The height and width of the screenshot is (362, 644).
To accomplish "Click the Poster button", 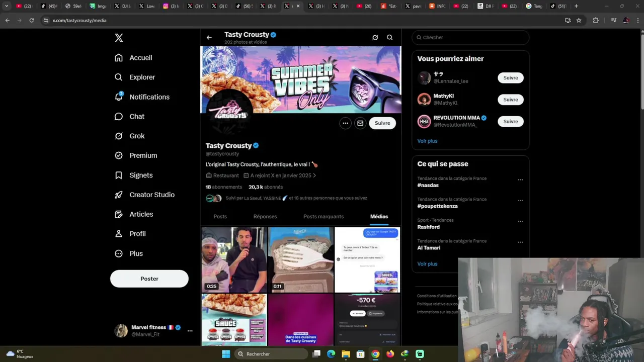I will pyautogui.click(x=149, y=279).
